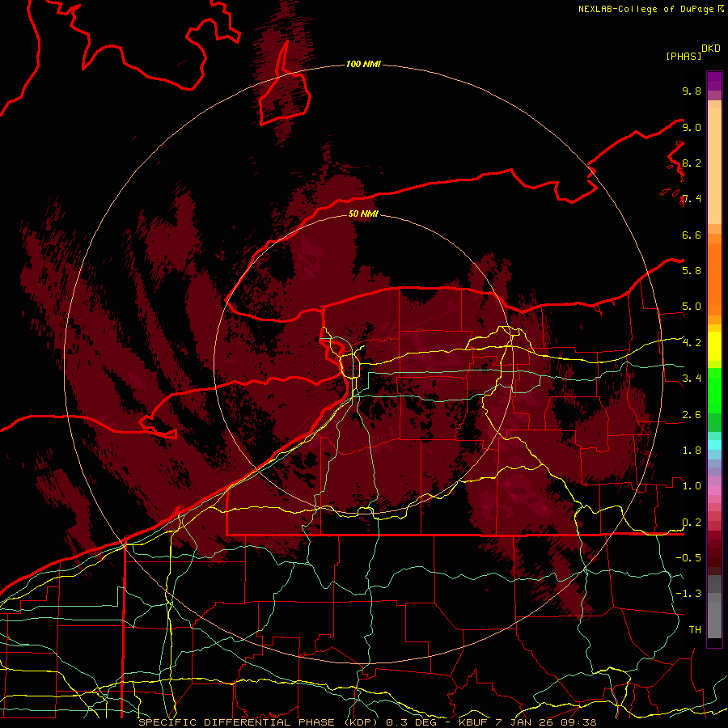Click the bright green segment of the color bar

click(x=714, y=391)
